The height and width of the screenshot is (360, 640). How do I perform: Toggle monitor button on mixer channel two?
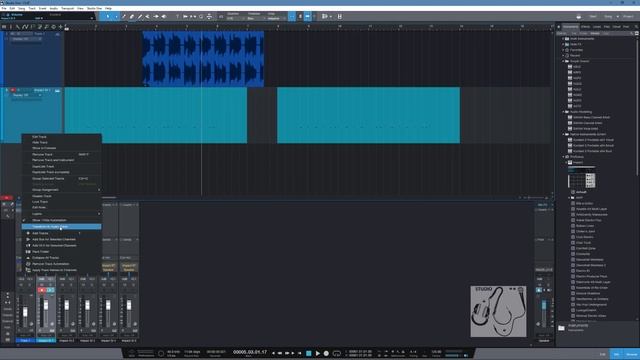pyautogui.click(x=50, y=290)
